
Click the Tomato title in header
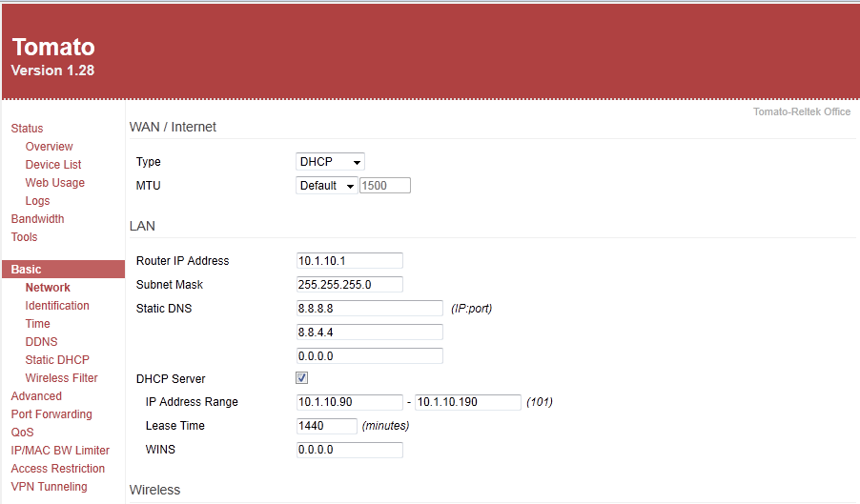[53, 47]
